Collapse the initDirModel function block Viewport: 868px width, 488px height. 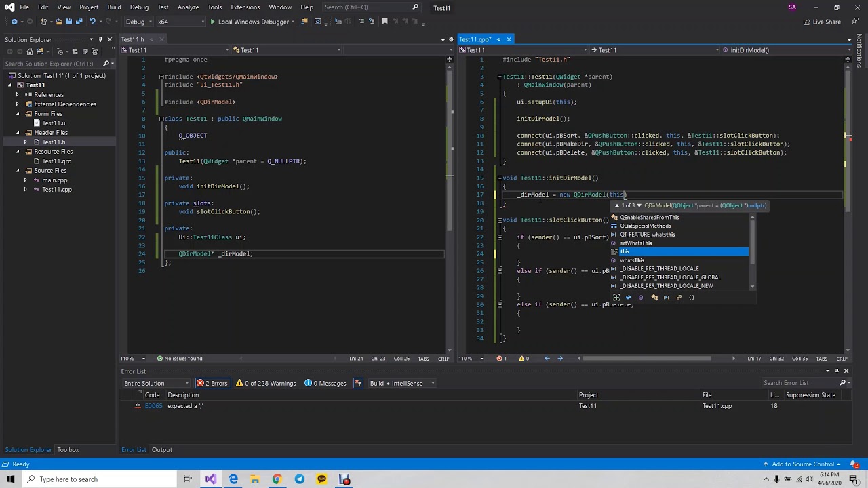[500, 178]
